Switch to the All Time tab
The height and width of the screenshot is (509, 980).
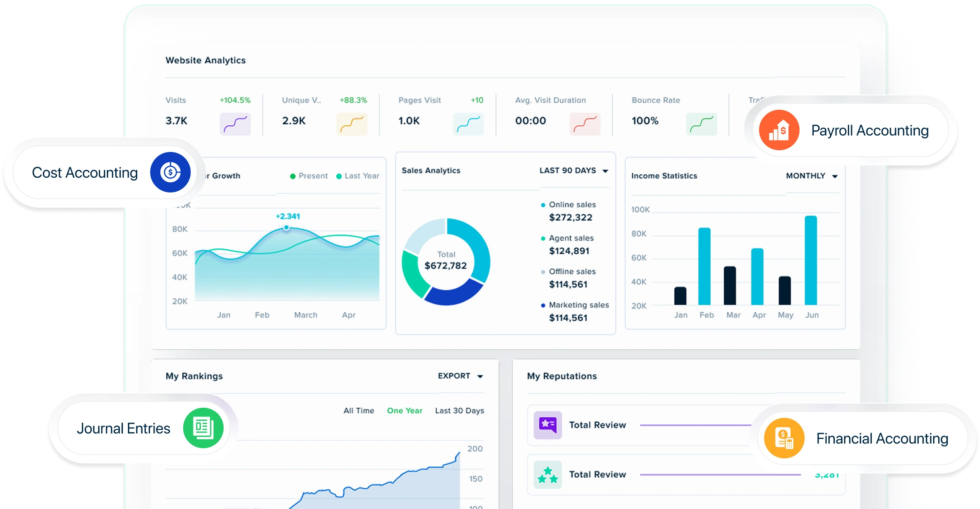point(358,411)
